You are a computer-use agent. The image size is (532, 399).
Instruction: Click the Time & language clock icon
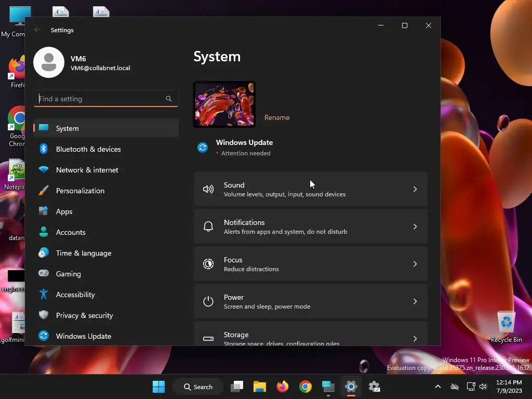click(x=44, y=253)
